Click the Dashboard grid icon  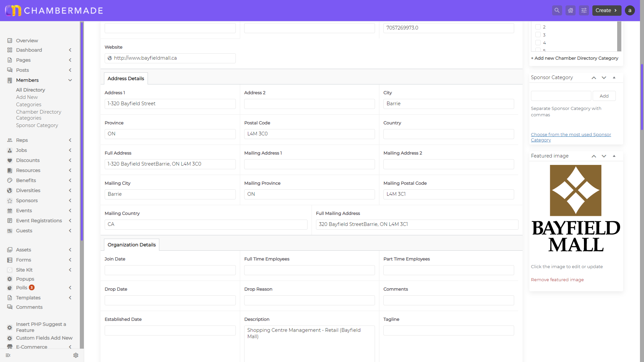(10, 50)
